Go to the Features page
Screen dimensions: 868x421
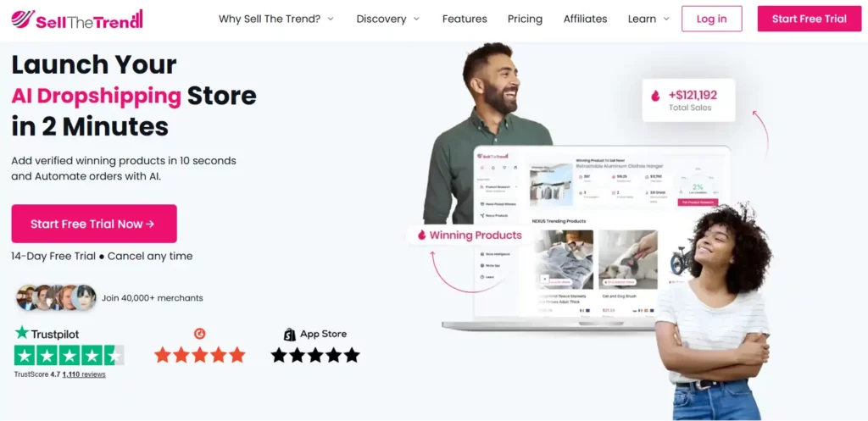[465, 19]
